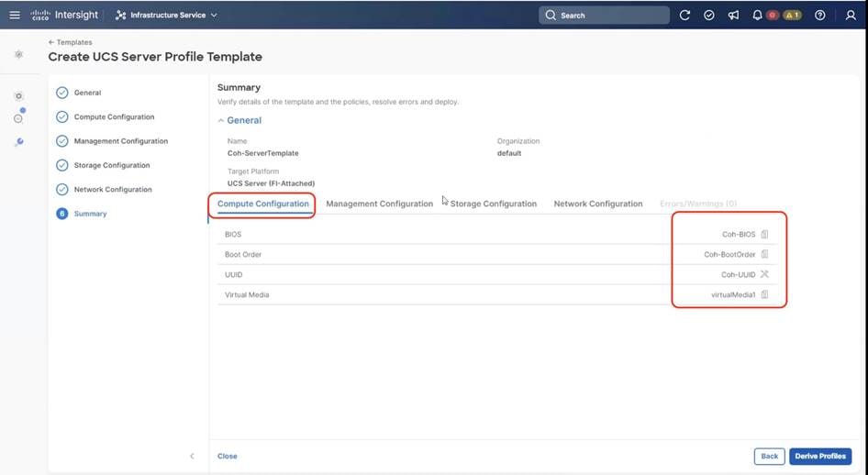
Task: View the Coh-BootOrder policy details icon
Action: coord(764,254)
